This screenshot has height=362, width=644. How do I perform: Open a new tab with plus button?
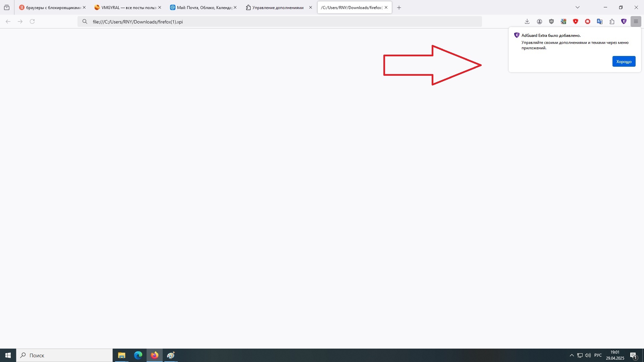coord(399,7)
